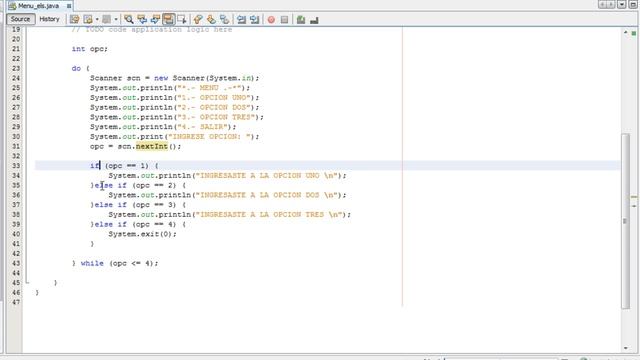640x360 pixels.
Task: Click the "System.exit(0);" line
Action: pyautogui.click(x=142, y=234)
